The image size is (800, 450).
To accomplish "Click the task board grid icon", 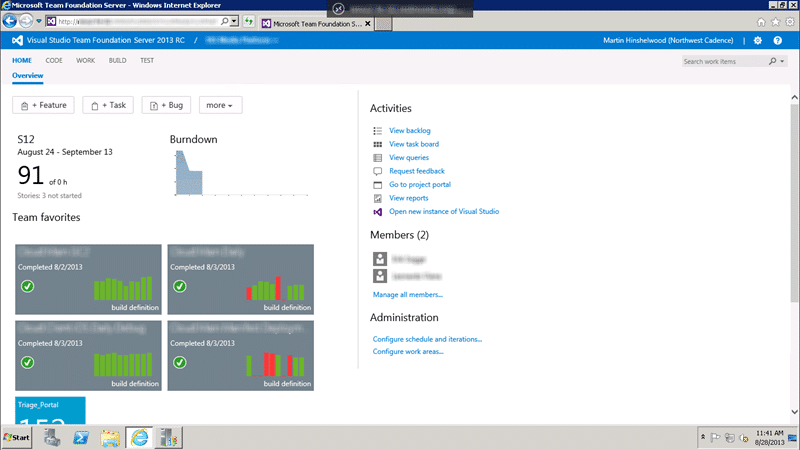I will pyautogui.click(x=378, y=144).
